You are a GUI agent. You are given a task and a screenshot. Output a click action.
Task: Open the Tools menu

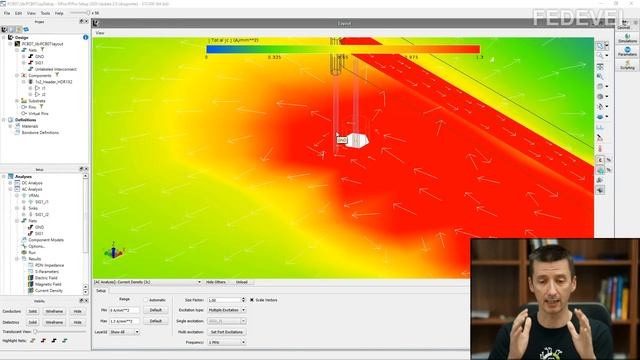pos(45,13)
